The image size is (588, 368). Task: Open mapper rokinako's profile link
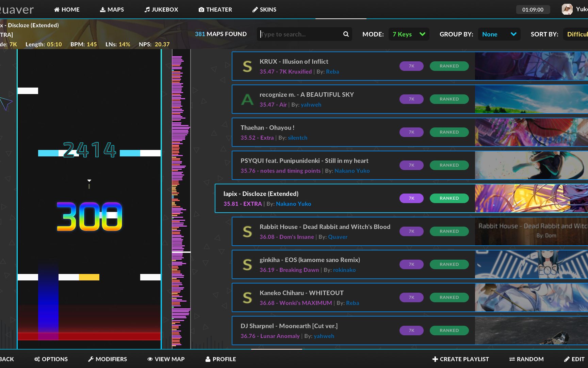pos(344,270)
